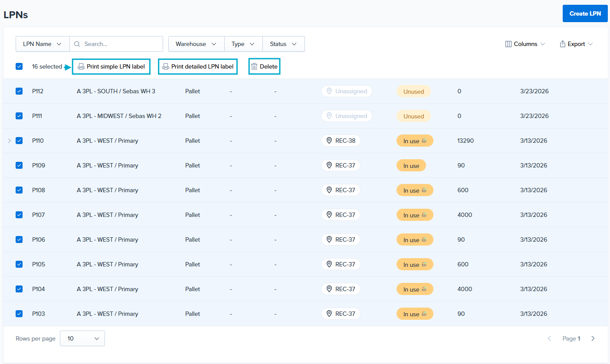Open the Status filter menu
The image size is (610, 364).
(283, 44)
